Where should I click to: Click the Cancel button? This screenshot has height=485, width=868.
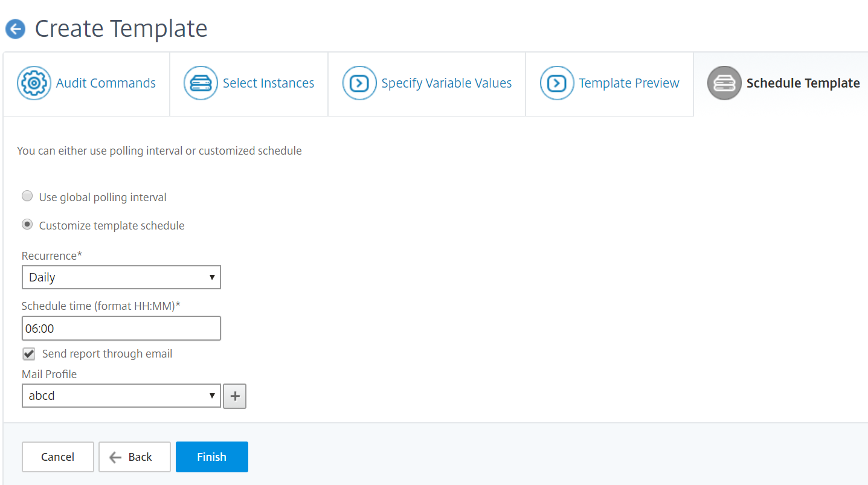[58, 457]
